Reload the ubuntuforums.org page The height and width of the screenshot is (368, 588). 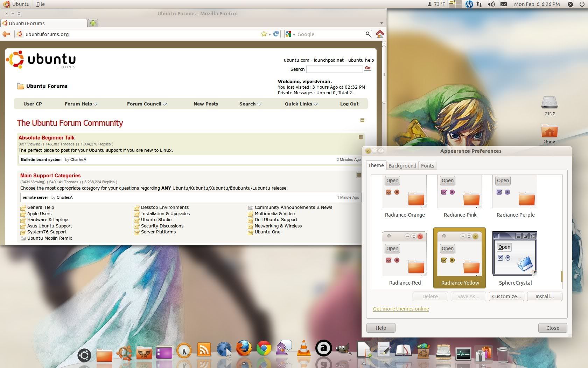(276, 34)
